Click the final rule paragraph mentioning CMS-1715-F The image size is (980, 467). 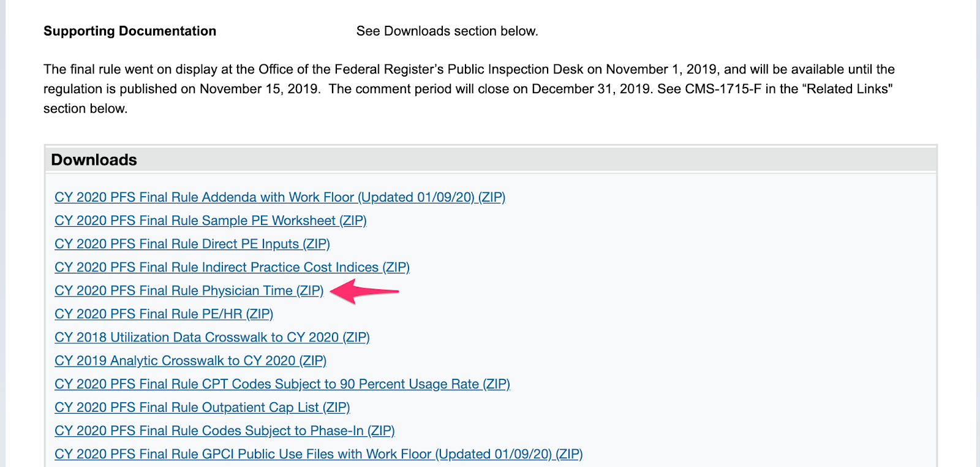[469, 89]
